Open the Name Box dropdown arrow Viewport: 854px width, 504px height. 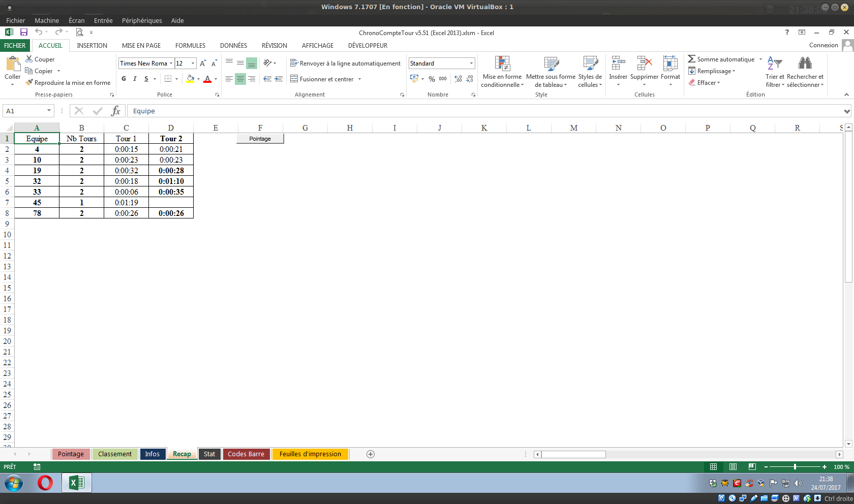[49, 111]
